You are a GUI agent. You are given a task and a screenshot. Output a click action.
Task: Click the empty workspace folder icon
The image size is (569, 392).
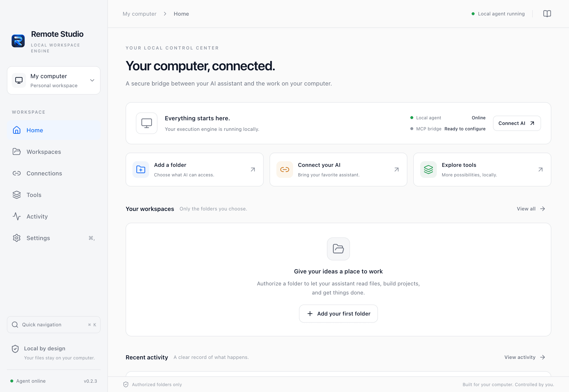(338, 249)
